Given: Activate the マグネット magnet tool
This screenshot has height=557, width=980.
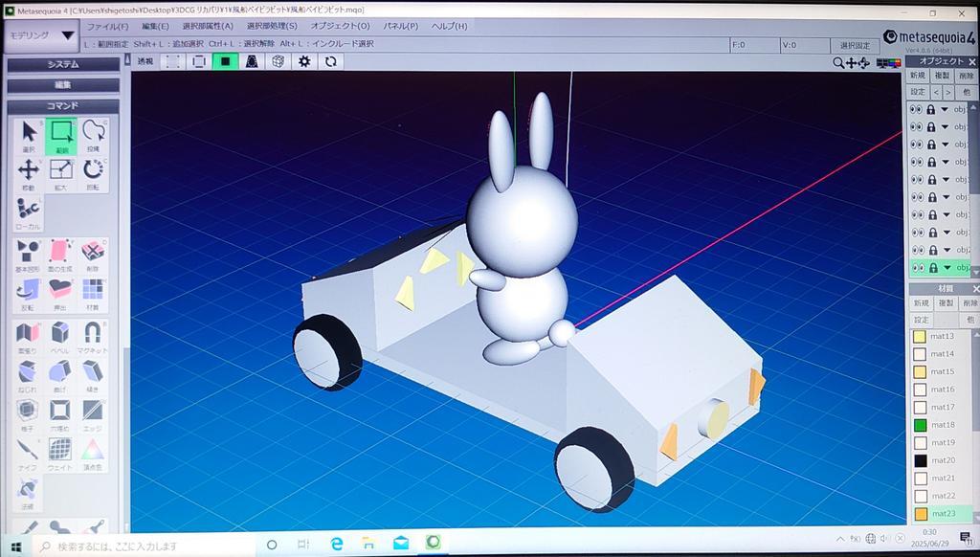Looking at the screenshot, I should click(93, 338).
